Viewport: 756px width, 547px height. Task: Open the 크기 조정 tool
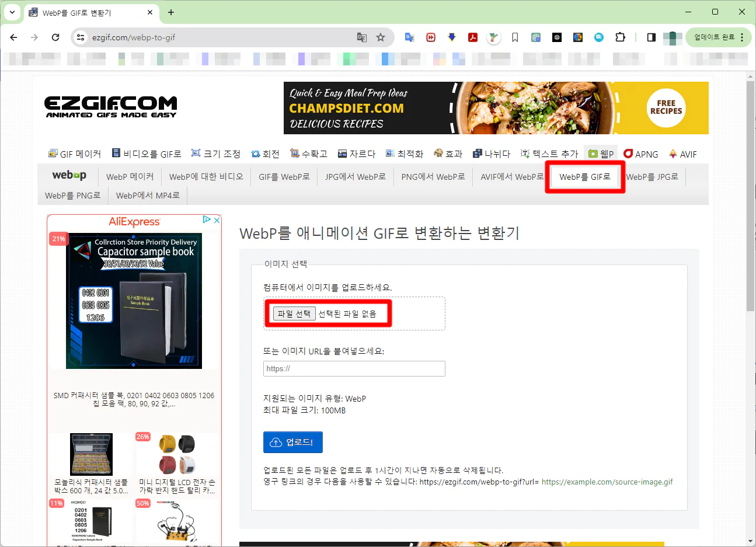coord(216,154)
